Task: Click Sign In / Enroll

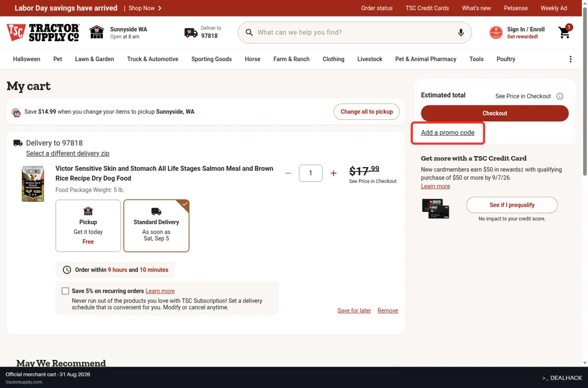Action: coord(526,29)
